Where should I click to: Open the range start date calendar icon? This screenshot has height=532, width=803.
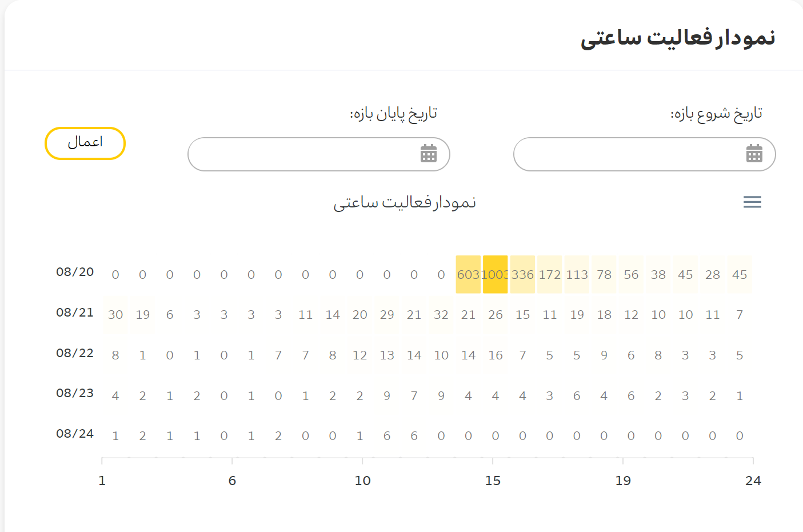[x=754, y=154]
